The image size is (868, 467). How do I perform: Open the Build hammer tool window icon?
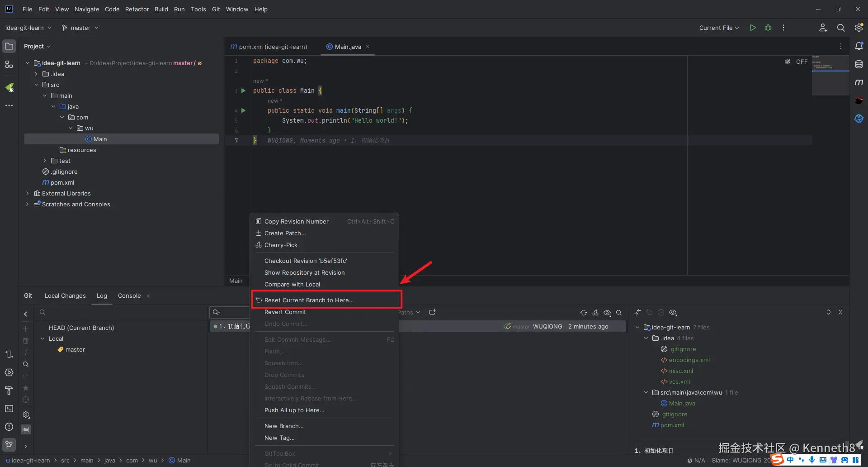point(9,391)
